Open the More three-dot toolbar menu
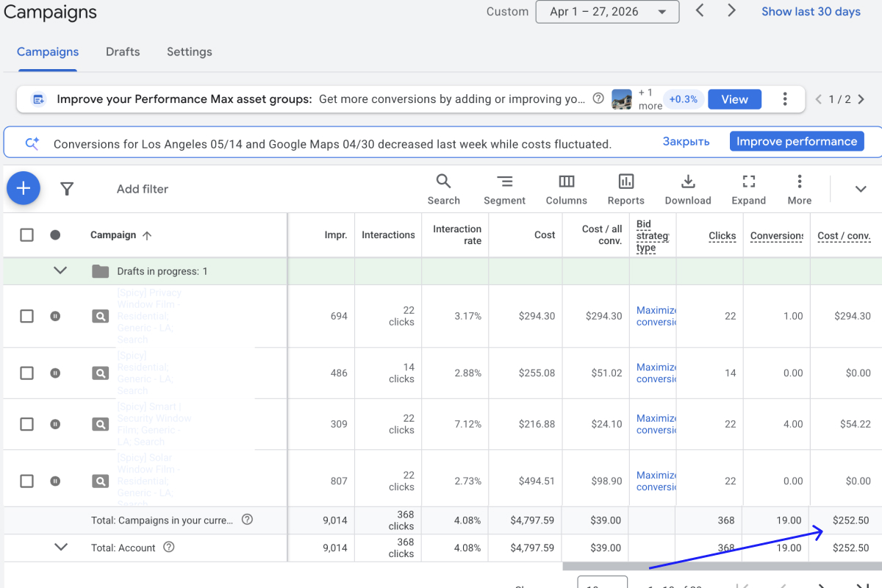The width and height of the screenshot is (882, 588). pos(800,190)
